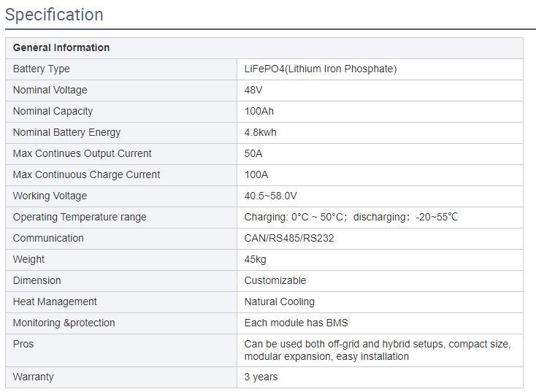The image size is (536, 392).
Task: Select the Battery Type label cell
Action: [42, 69]
